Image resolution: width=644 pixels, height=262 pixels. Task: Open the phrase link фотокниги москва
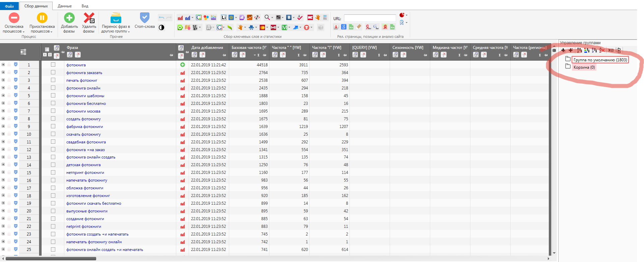click(x=83, y=111)
